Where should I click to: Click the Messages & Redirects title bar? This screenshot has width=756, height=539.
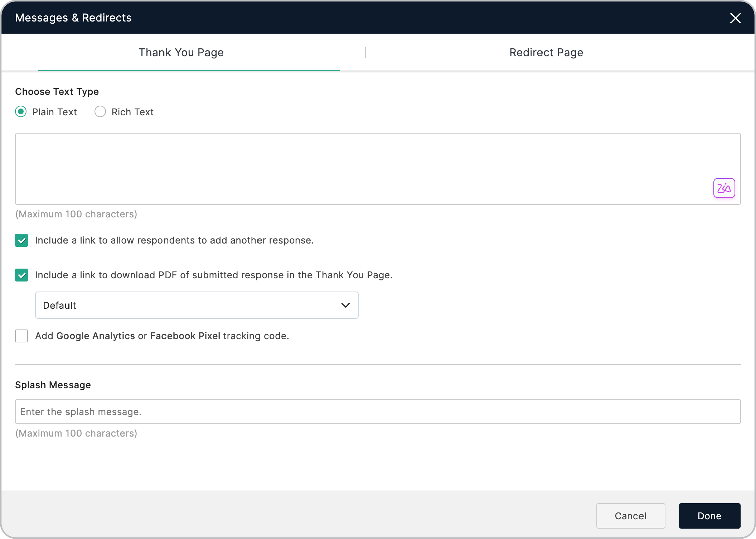click(x=73, y=17)
